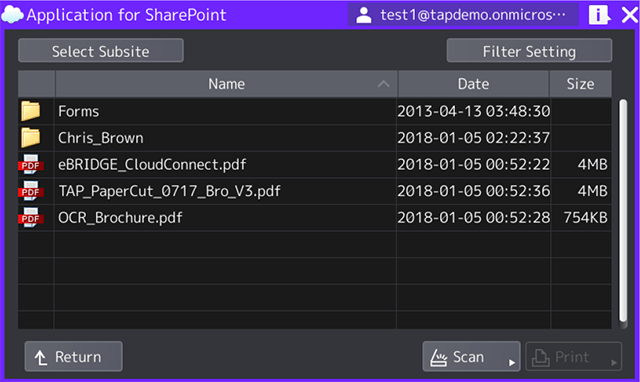Click the user silhouette icon
The image size is (640, 382).
point(363,15)
